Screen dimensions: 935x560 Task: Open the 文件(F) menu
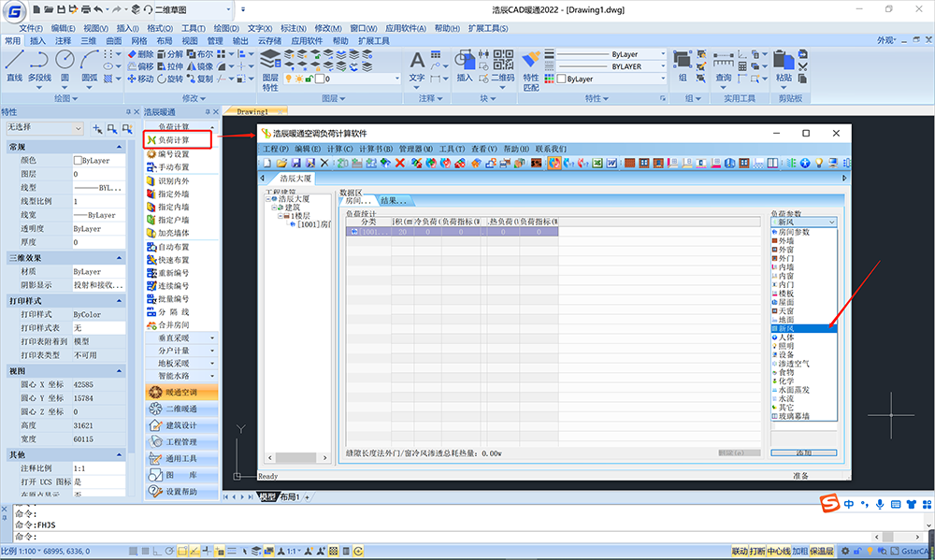coord(31,28)
